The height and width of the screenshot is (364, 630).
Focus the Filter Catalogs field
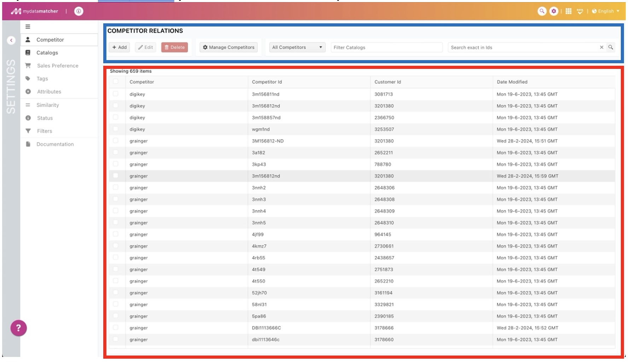point(386,47)
